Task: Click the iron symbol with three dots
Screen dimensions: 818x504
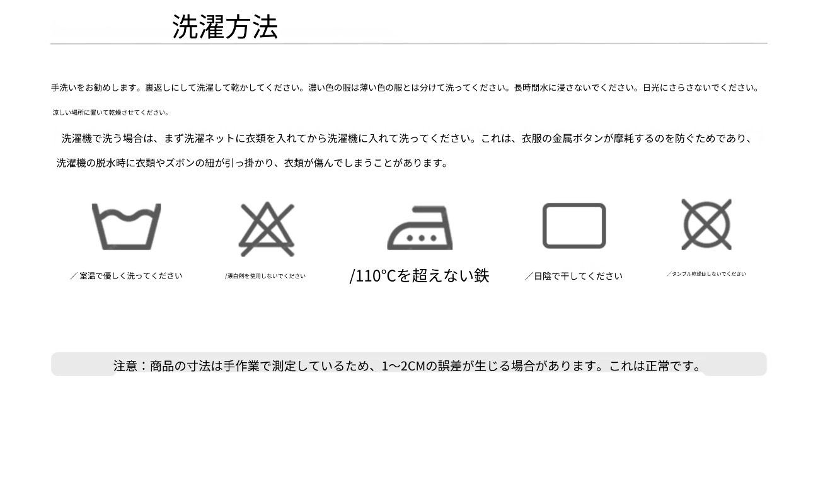Action: [x=420, y=228]
